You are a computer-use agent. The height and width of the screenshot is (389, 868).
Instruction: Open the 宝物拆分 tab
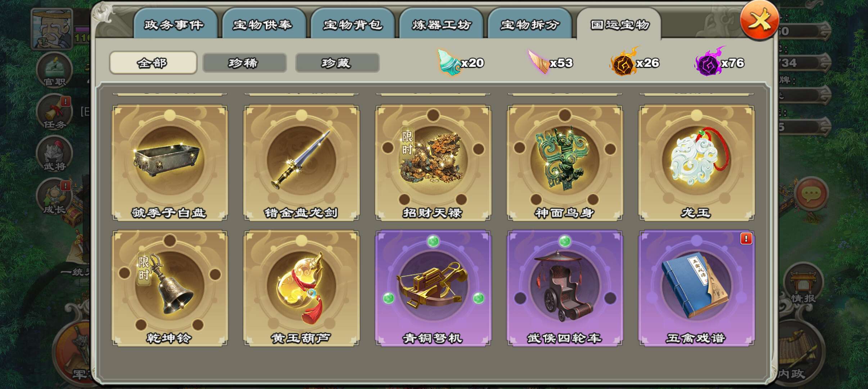[530, 24]
